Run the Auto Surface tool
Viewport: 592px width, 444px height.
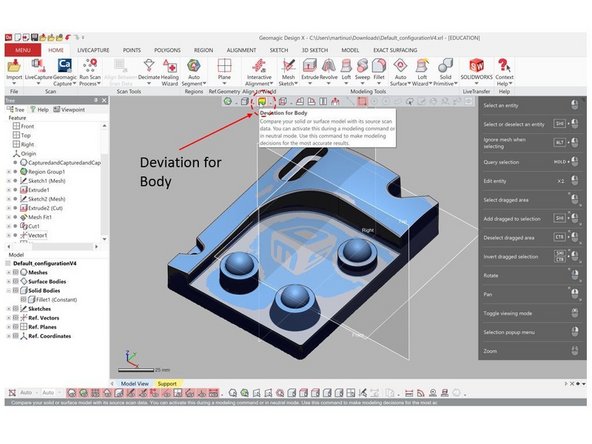click(x=400, y=72)
